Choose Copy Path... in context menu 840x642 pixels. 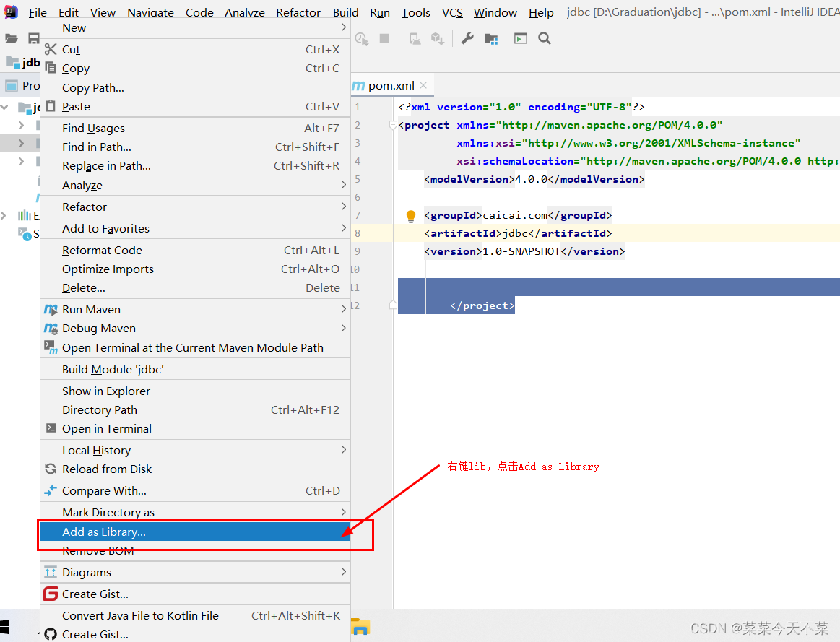pos(196,88)
